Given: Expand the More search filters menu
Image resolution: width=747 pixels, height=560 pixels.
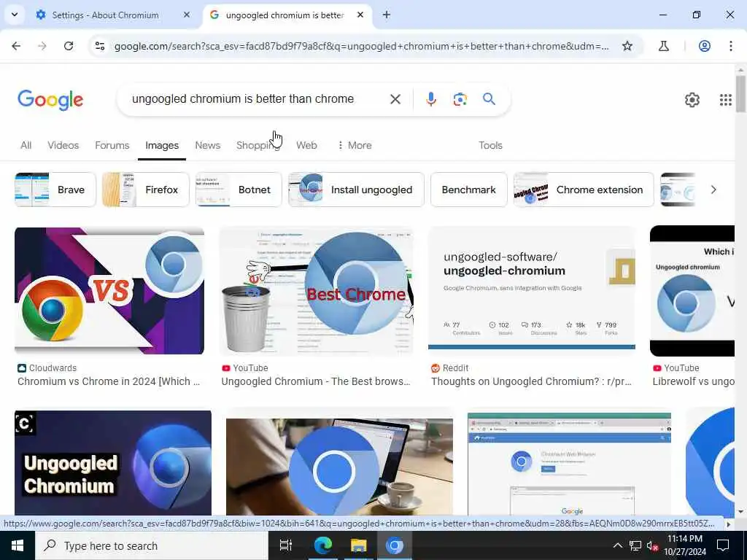Looking at the screenshot, I should click(x=355, y=145).
